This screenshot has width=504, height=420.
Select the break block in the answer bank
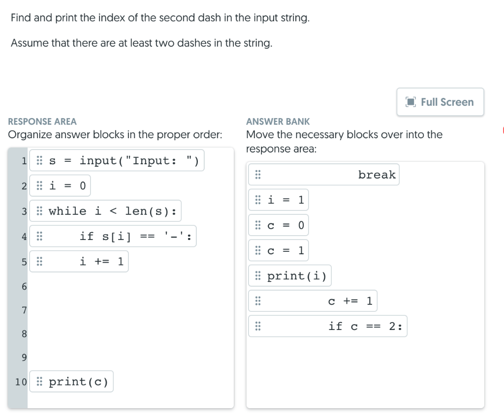(322, 174)
